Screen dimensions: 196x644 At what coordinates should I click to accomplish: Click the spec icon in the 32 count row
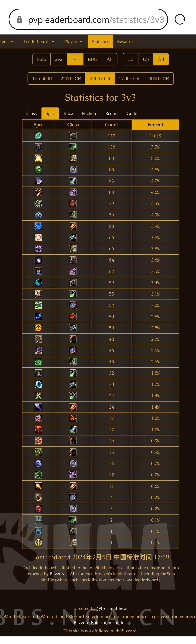coord(38,373)
